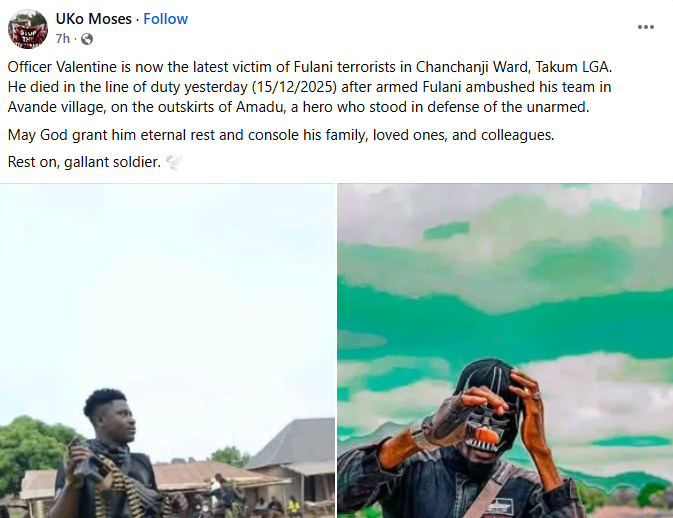Click the Follow link next to UKo Moses

tap(165, 19)
